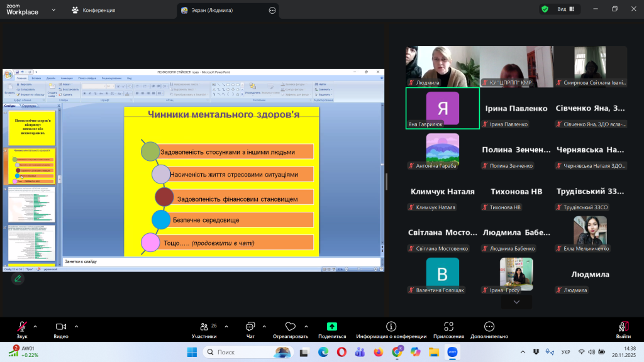
Task: Open the Чат chat panel
Action: 250,327
